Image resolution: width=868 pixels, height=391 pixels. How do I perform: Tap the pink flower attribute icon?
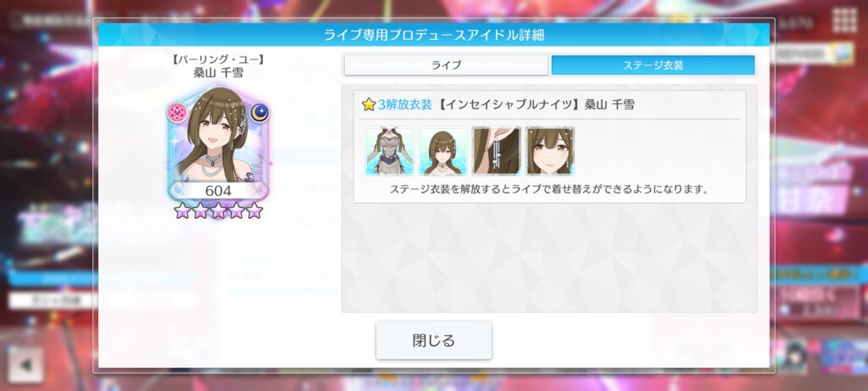(x=177, y=113)
